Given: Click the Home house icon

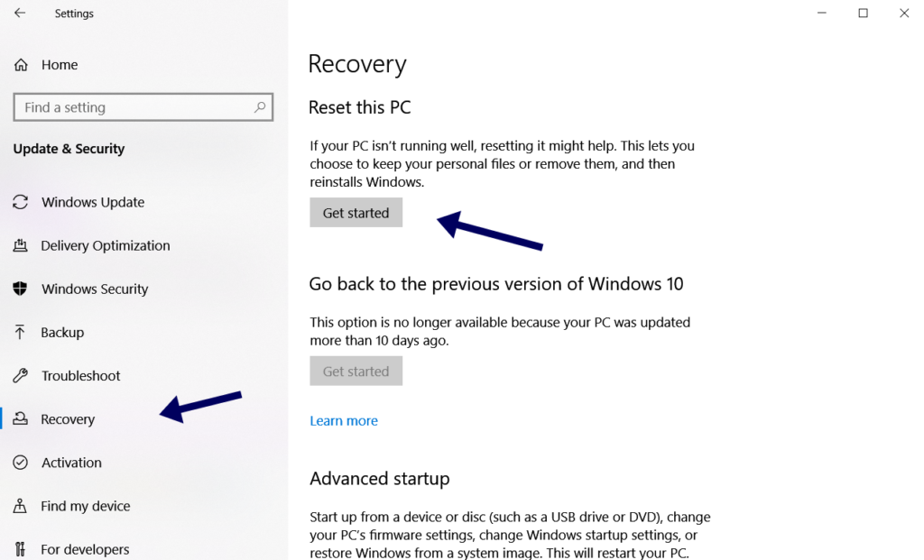Looking at the screenshot, I should point(20,64).
